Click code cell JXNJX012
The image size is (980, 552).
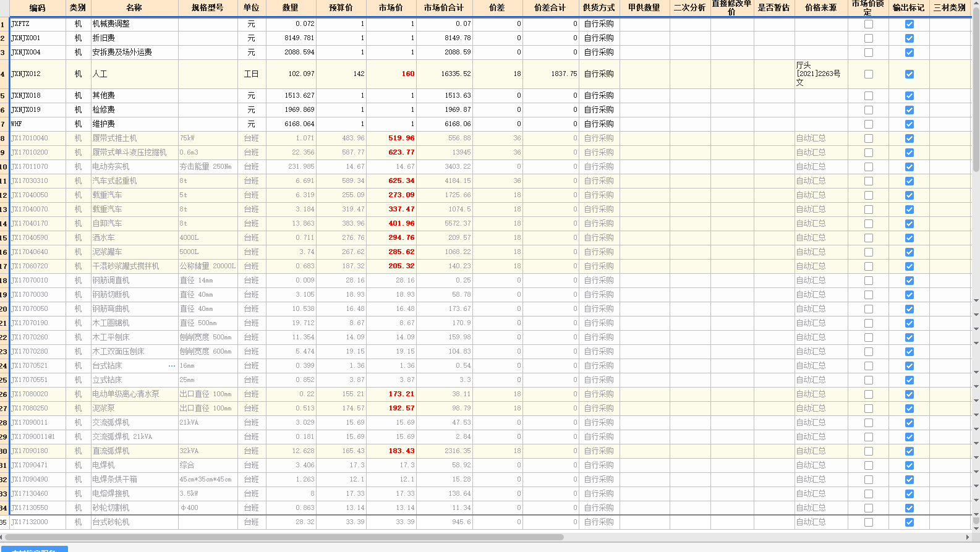pos(38,74)
